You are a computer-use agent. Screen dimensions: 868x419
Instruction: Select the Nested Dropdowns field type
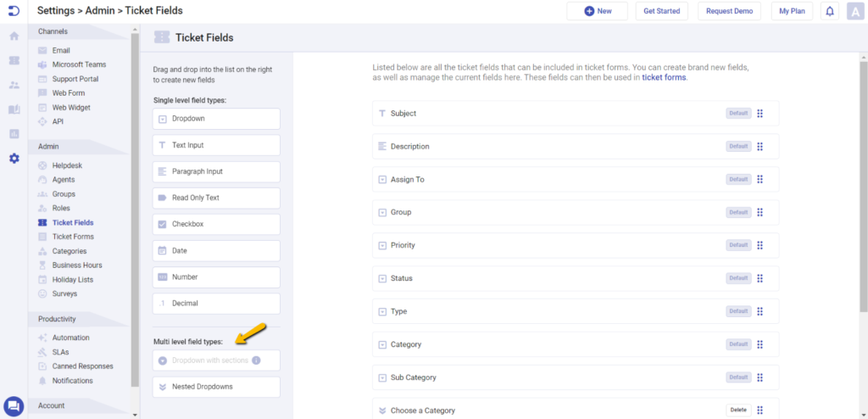(x=216, y=387)
